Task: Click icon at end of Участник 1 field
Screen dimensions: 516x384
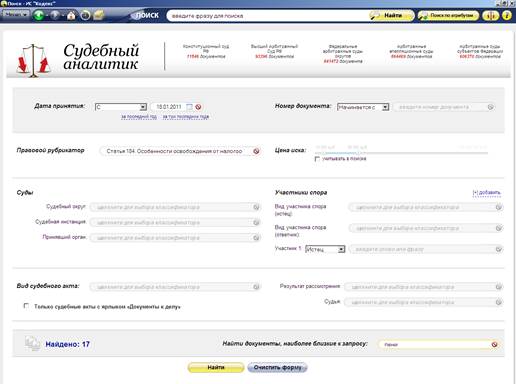Action: tap(499, 249)
